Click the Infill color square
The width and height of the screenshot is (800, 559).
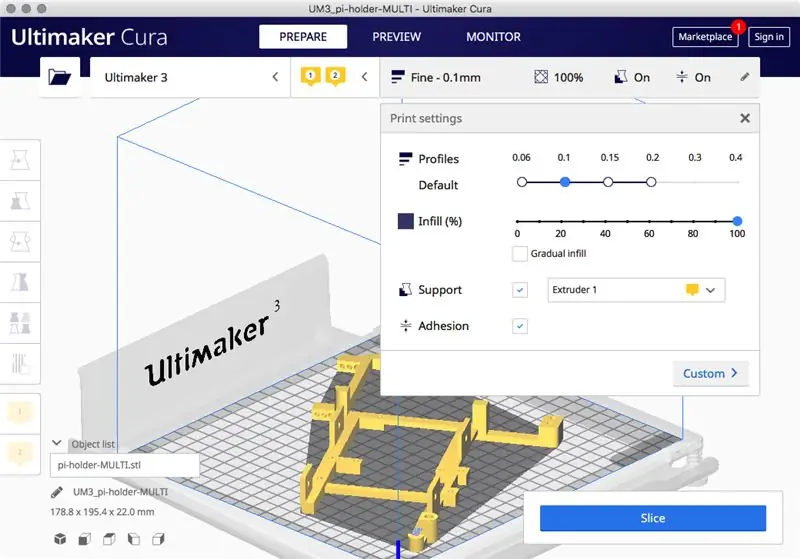tap(406, 221)
